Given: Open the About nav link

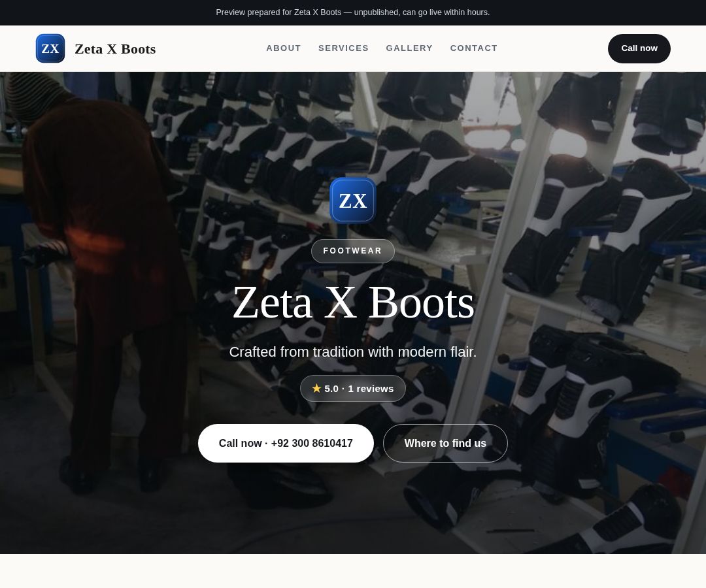Looking at the screenshot, I should click(284, 48).
